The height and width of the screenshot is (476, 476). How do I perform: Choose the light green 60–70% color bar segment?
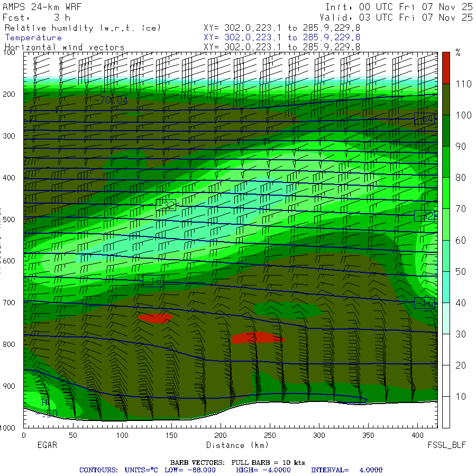[x=446, y=224]
